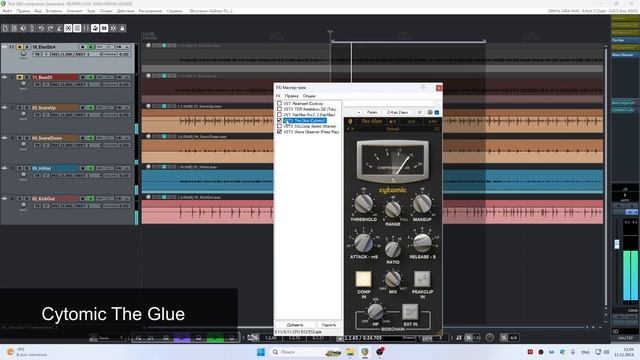Enable VST ReaInsert in FX list
The width and height of the screenshot is (640, 360).
coord(280,104)
